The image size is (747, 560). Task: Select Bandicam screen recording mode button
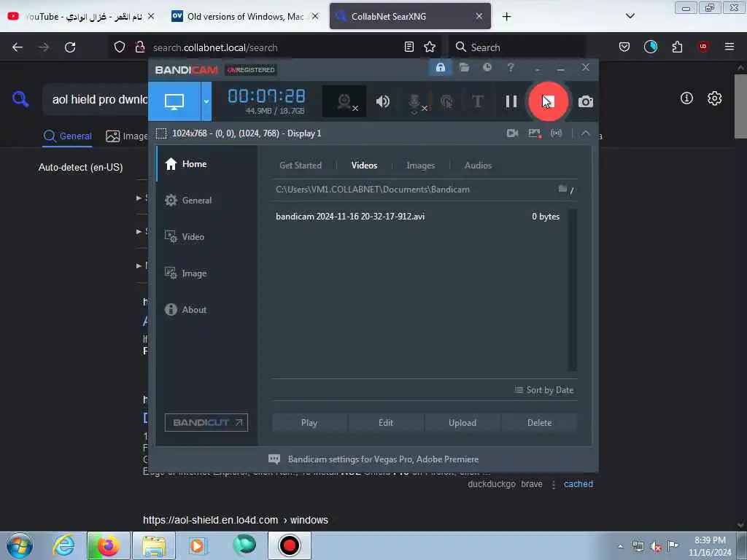pyautogui.click(x=174, y=101)
